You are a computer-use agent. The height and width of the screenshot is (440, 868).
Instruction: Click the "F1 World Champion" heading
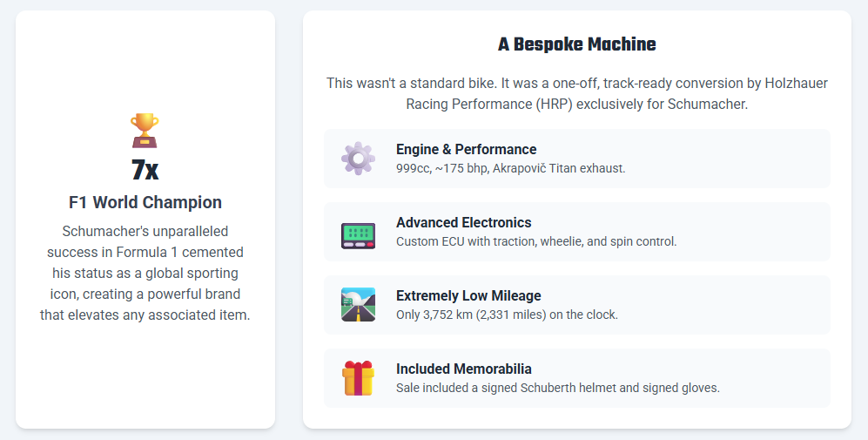145,202
